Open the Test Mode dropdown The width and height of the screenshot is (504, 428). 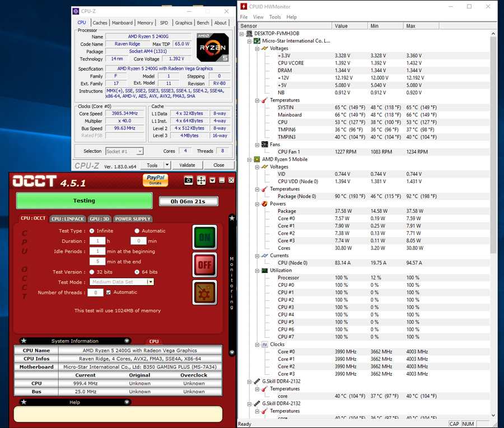coord(150,282)
